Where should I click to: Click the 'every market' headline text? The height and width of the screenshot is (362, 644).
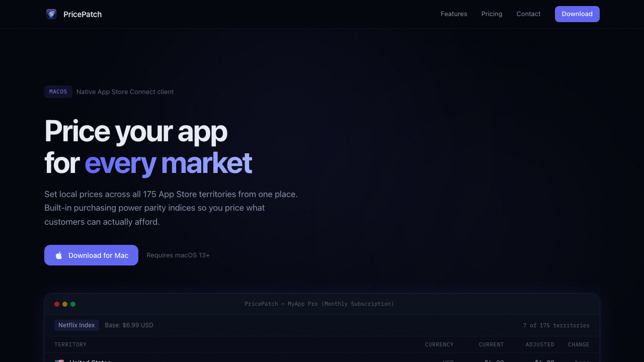(168, 163)
